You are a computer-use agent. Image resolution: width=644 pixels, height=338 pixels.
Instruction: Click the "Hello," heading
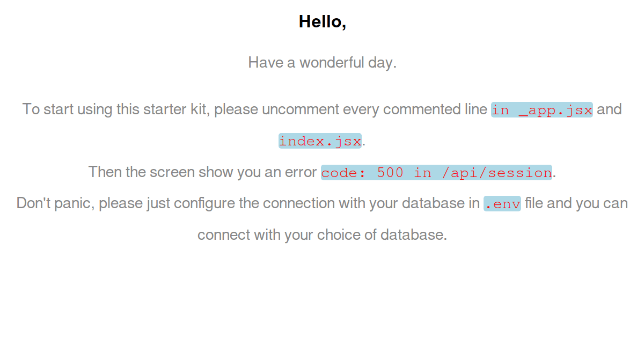coord(322,22)
